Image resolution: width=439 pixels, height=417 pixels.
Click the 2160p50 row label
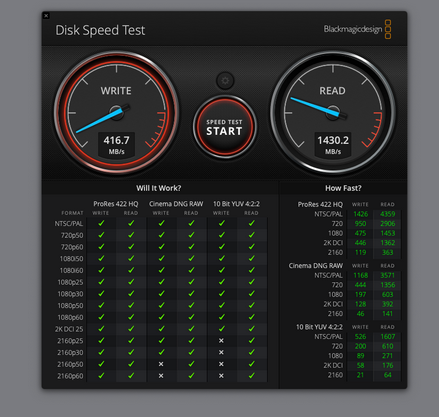click(70, 364)
